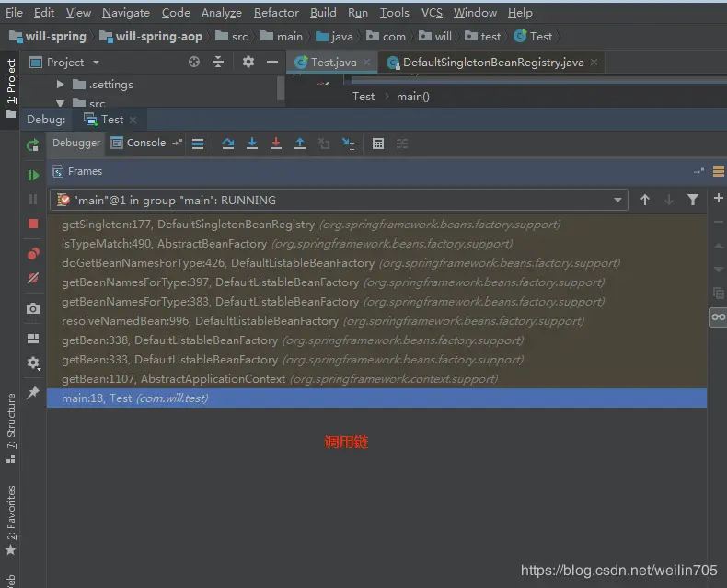Stop the debug session
Image resolution: width=727 pixels, height=588 pixels.
[x=33, y=224]
